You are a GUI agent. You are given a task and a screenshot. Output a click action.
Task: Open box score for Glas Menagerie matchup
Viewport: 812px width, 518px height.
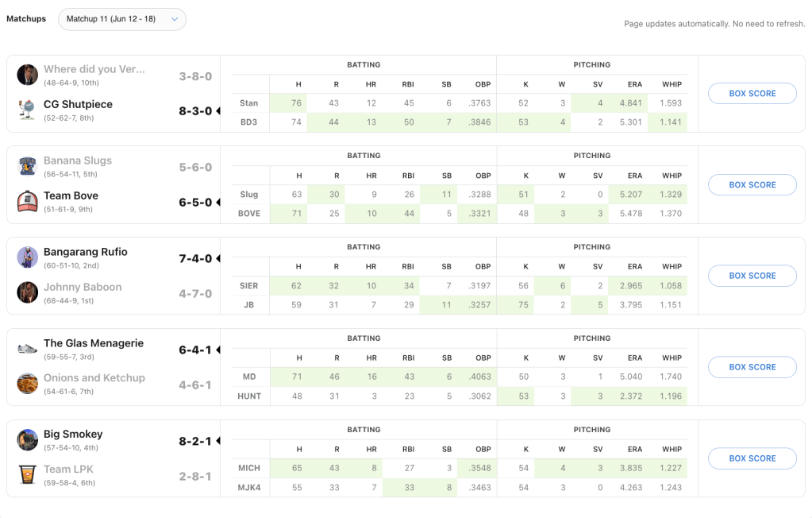[x=752, y=367]
